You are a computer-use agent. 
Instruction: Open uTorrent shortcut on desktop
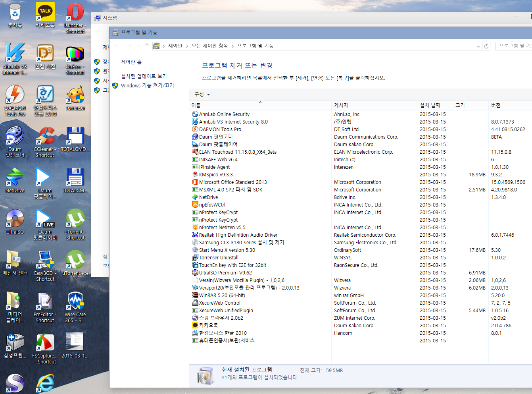[75, 224]
